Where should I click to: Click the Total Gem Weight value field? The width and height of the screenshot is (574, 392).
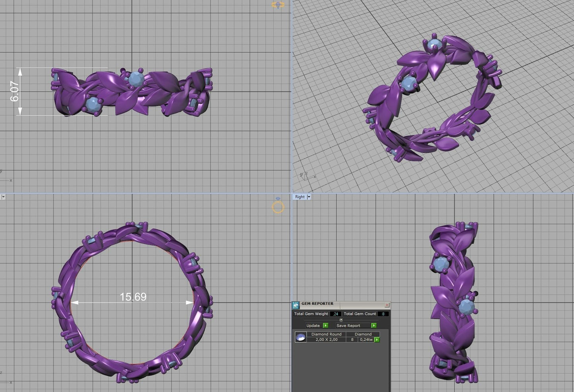[x=336, y=314]
